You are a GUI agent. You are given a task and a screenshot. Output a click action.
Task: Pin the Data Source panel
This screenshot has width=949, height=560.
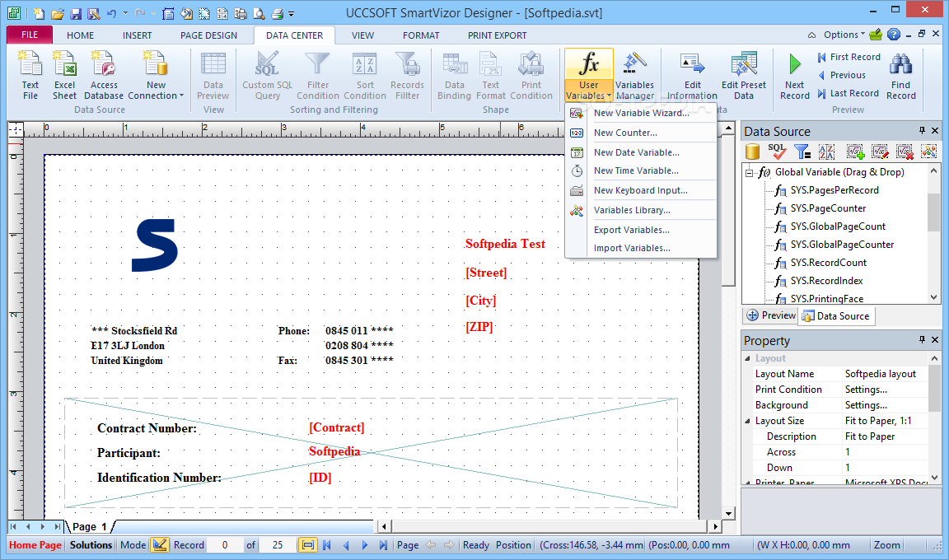pos(922,131)
